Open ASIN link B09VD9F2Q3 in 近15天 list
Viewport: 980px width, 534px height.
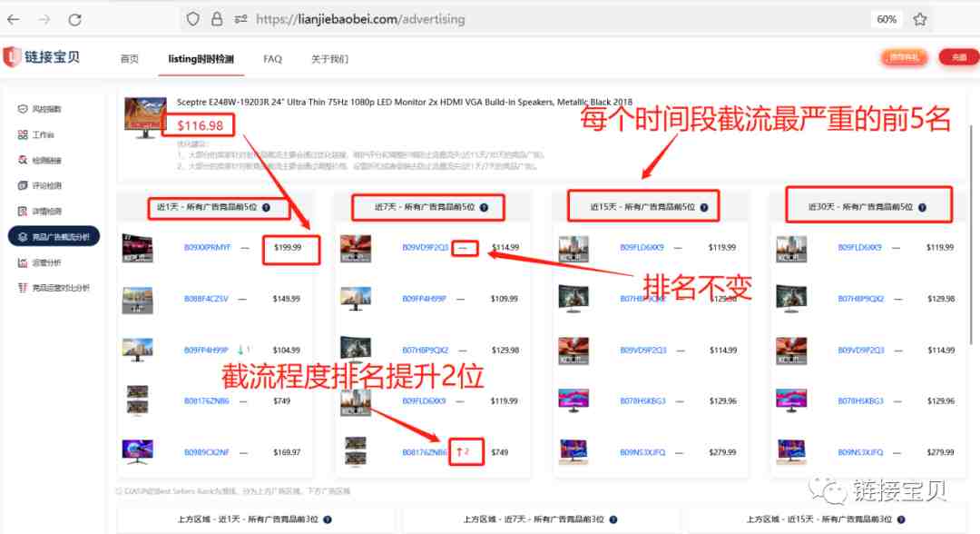pyautogui.click(x=643, y=351)
